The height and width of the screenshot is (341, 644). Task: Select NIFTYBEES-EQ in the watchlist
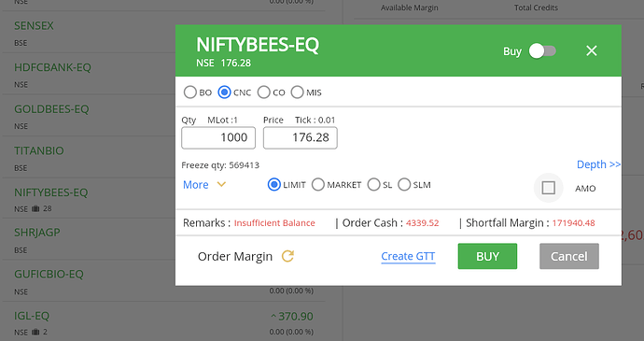51,192
